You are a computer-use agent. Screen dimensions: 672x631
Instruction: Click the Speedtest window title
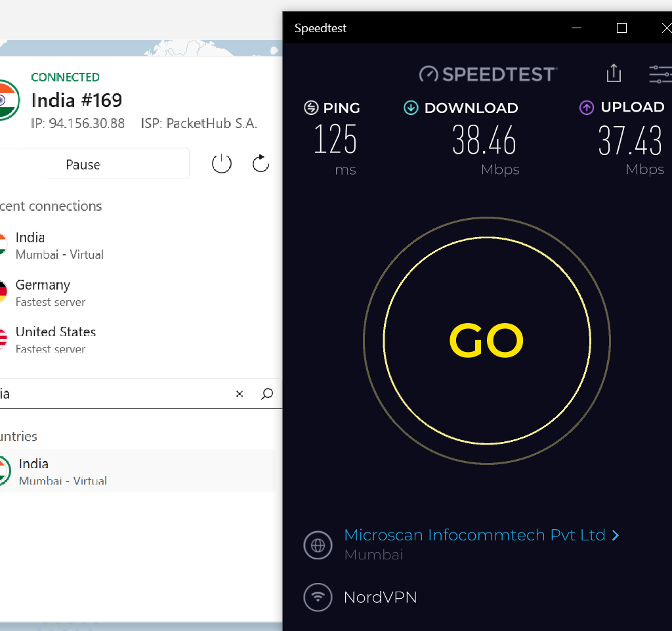pyautogui.click(x=320, y=28)
